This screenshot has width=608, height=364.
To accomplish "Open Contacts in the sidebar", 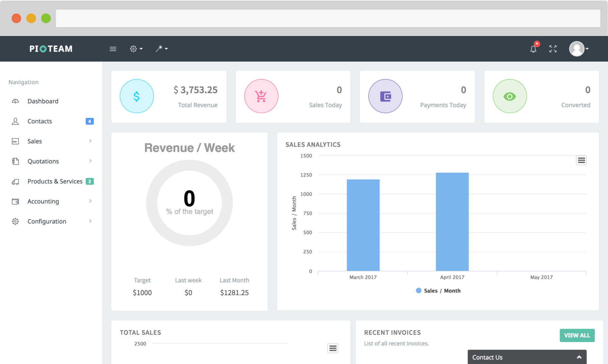I will pos(40,121).
